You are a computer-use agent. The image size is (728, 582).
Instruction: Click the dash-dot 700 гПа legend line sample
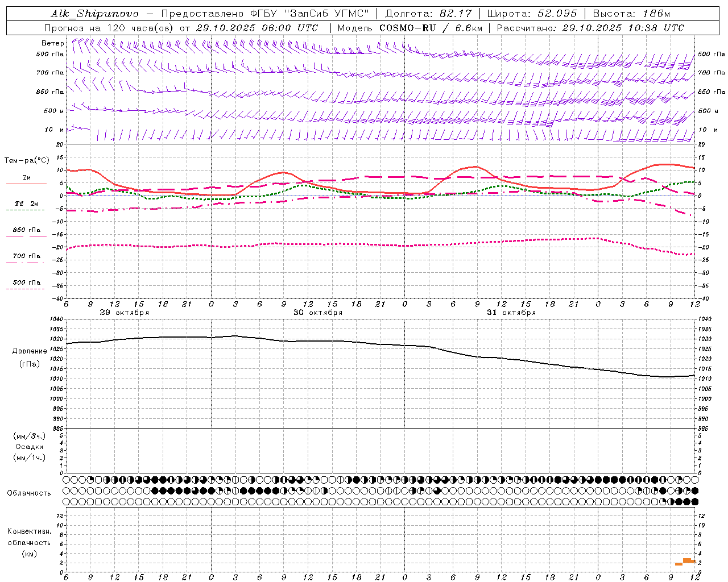pos(25,263)
